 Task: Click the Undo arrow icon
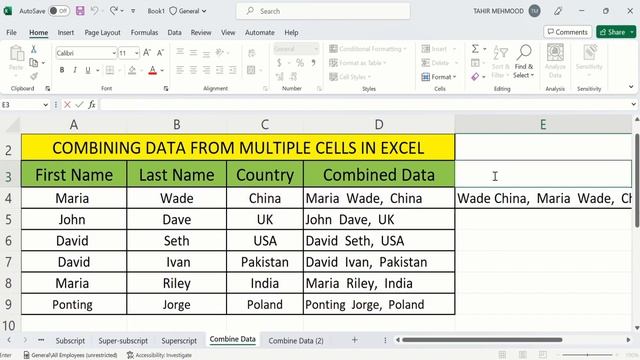tap(94, 11)
